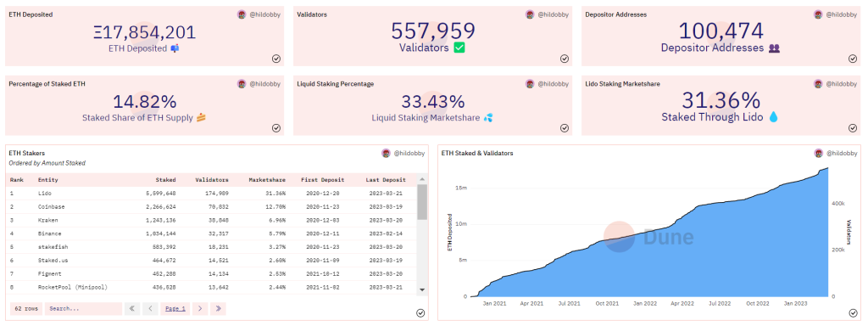Sort table by the Staked column header
Viewport: 868px width, 326px height.
pyautogui.click(x=165, y=180)
